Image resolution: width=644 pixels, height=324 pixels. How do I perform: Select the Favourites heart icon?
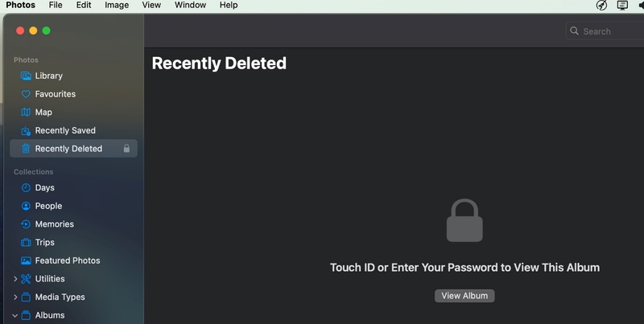click(x=26, y=94)
